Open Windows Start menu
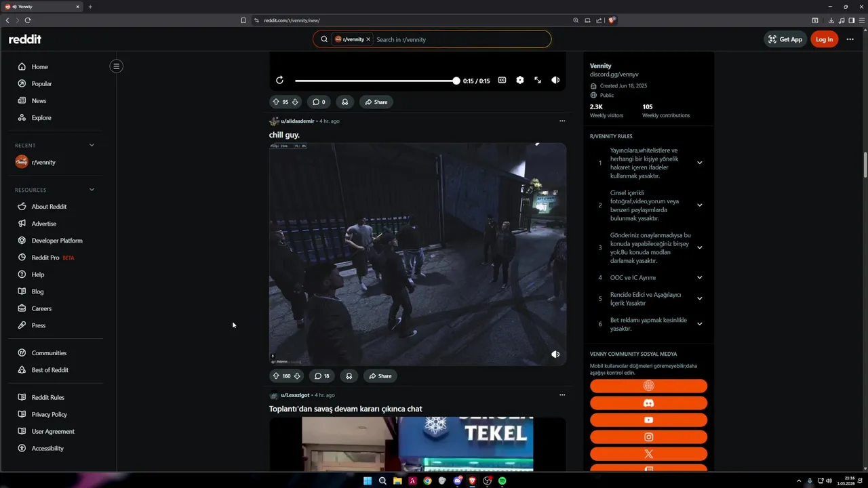The height and width of the screenshot is (488, 868). tap(368, 481)
